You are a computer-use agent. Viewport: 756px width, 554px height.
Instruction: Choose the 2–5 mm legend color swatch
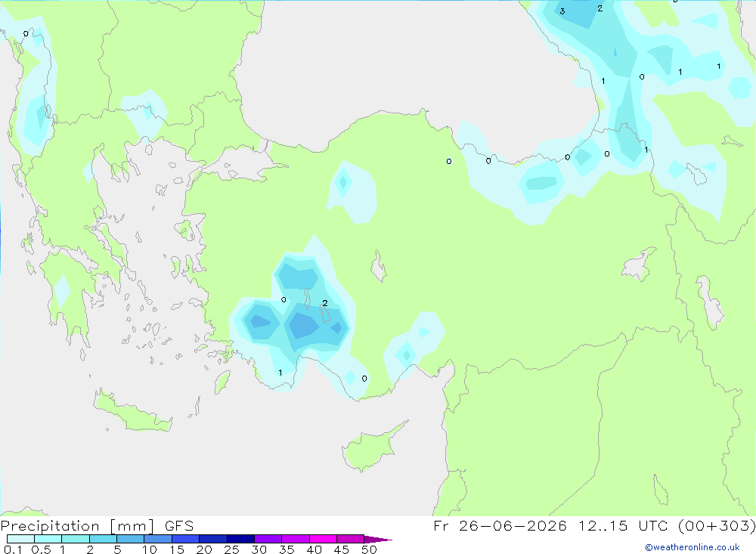coord(103,539)
